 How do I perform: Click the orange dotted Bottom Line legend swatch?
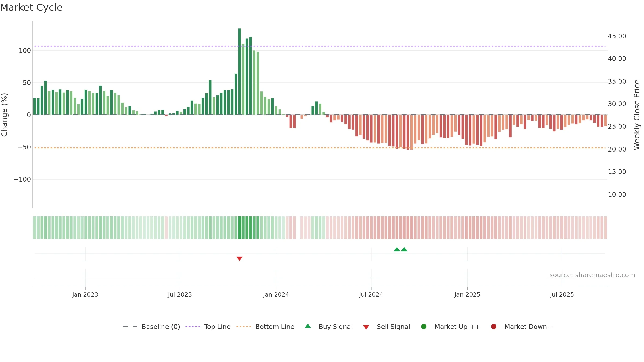coord(244,327)
